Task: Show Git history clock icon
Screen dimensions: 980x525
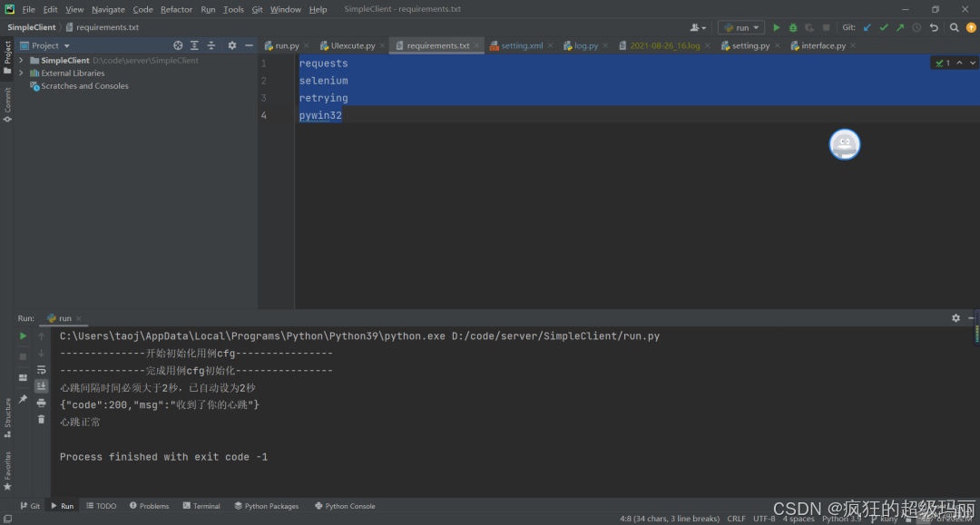Action: (916, 27)
